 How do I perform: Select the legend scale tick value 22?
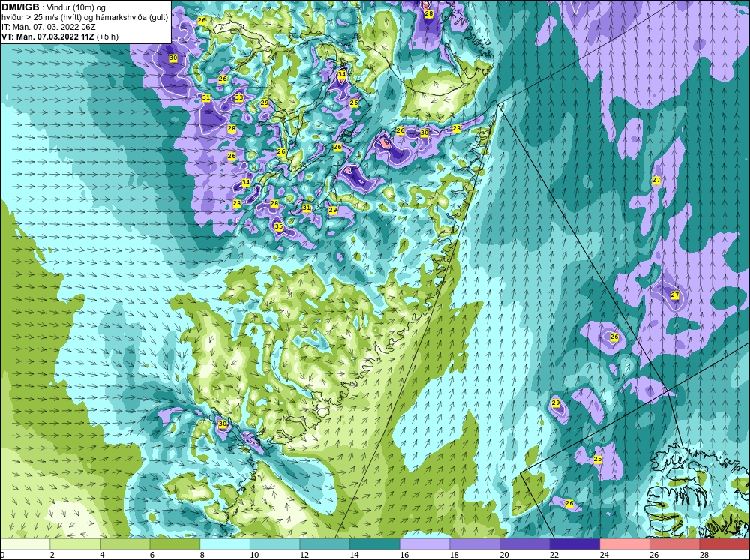pyautogui.click(x=554, y=555)
